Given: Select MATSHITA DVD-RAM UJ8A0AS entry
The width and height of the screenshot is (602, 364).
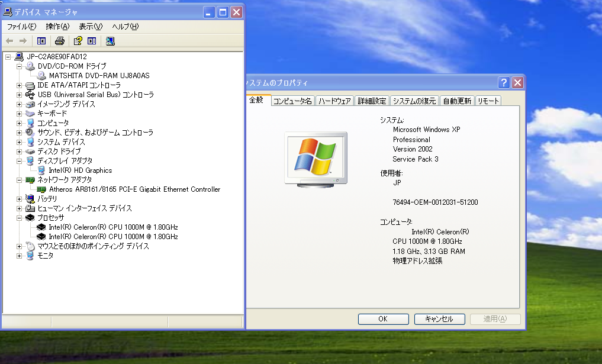Looking at the screenshot, I should pyautogui.click(x=99, y=76).
